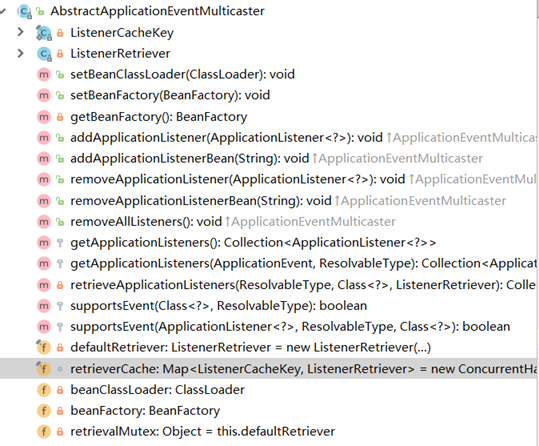Select getApplicationListeners(ApplicationEvent, ResolvableType) method
Image resolution: width=539 pixels, height=446 pixels.
click(x=303, y=264)
